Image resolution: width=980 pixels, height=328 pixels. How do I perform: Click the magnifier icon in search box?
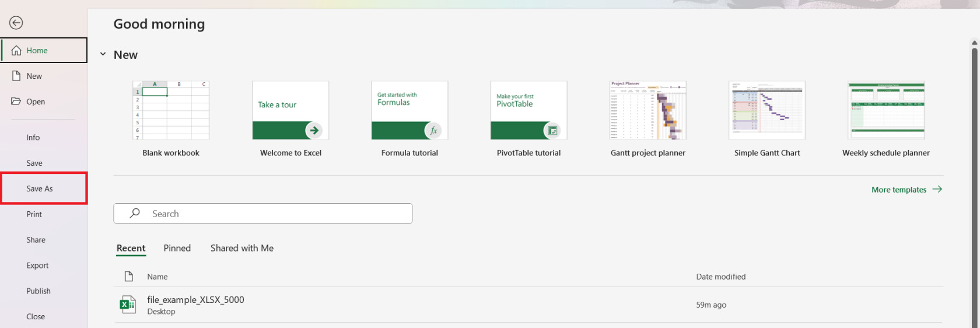135,213
